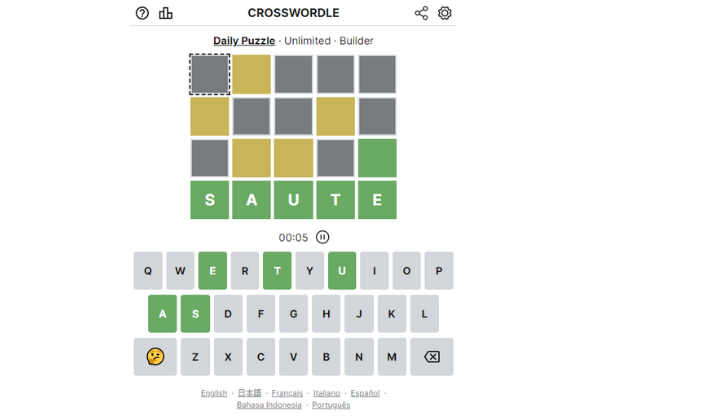715x420 pixels.
Task: Switch language to Français
Action: point(287,393)
